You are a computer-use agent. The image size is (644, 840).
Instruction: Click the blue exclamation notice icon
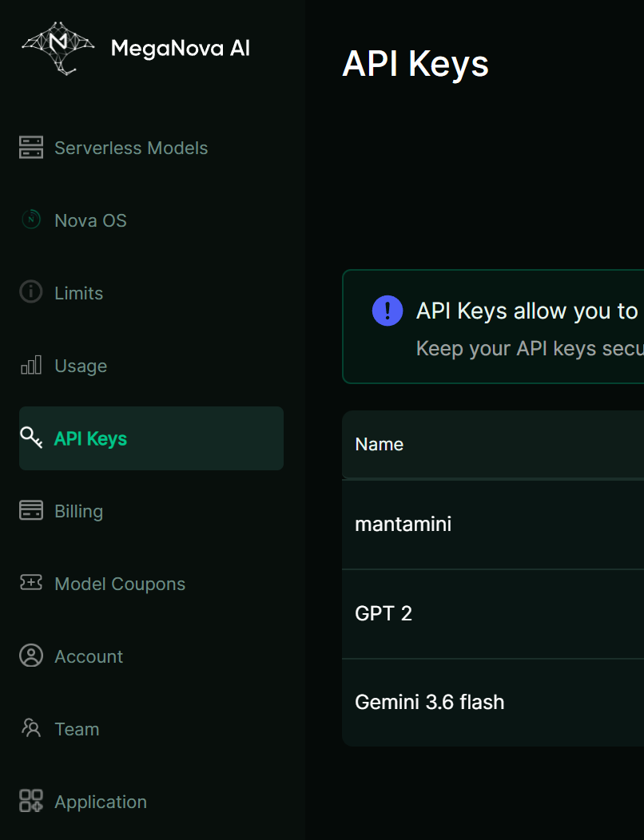388,311
